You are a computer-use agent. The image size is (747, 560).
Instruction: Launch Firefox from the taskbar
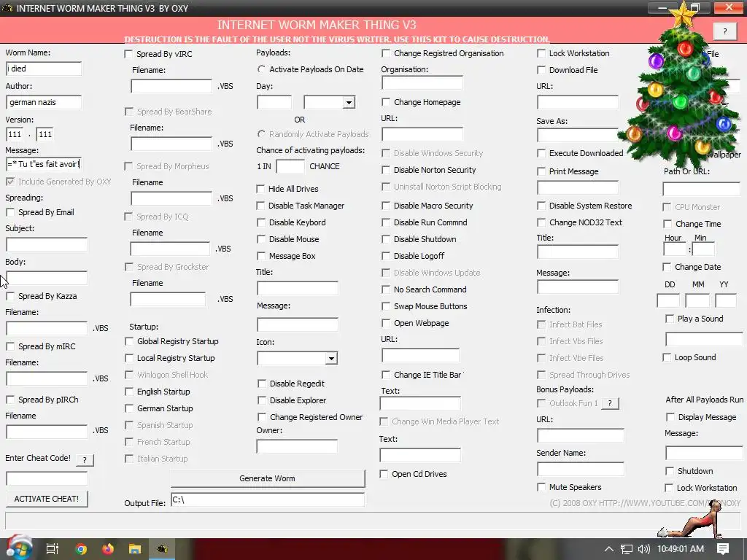coord(108,549)
